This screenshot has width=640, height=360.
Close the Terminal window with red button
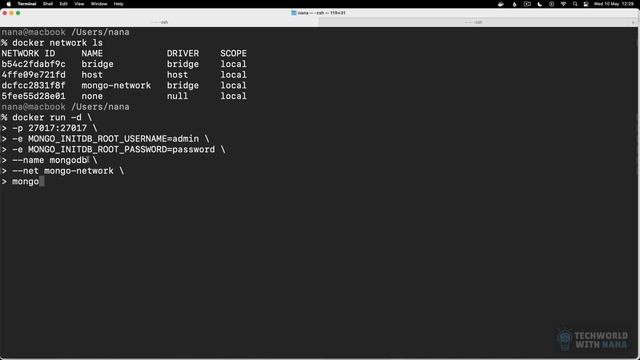tap(4, 13)
